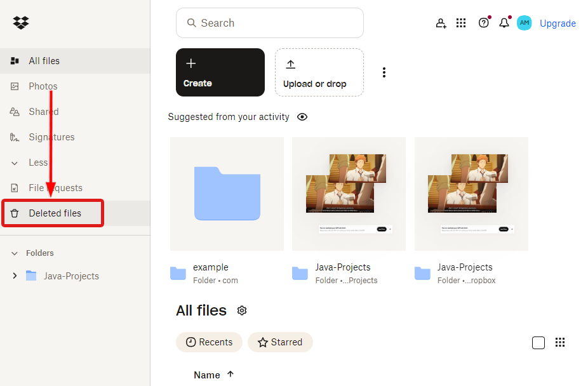
Task: Collapse sidebar items with Less
Action: pos(75,163)
